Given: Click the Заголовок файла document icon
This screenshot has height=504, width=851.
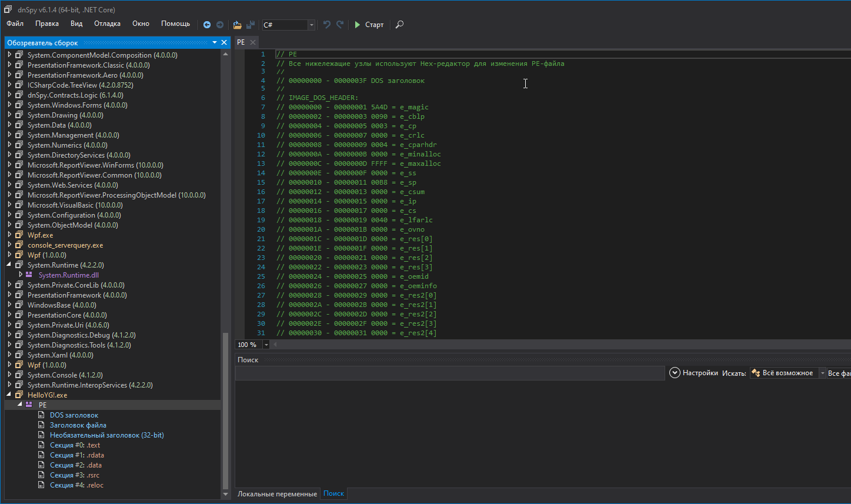Looking at the screenshot, I should pos(41,425).
